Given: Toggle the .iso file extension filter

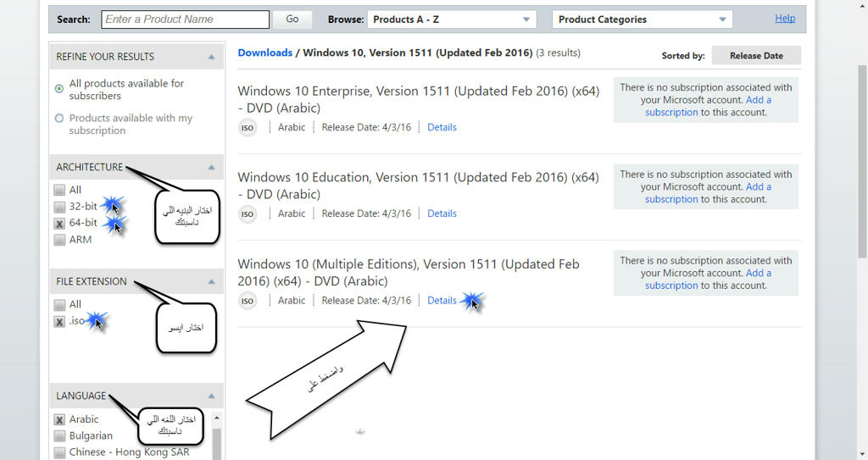Looking at the screenshot, I should pos(59,322).
